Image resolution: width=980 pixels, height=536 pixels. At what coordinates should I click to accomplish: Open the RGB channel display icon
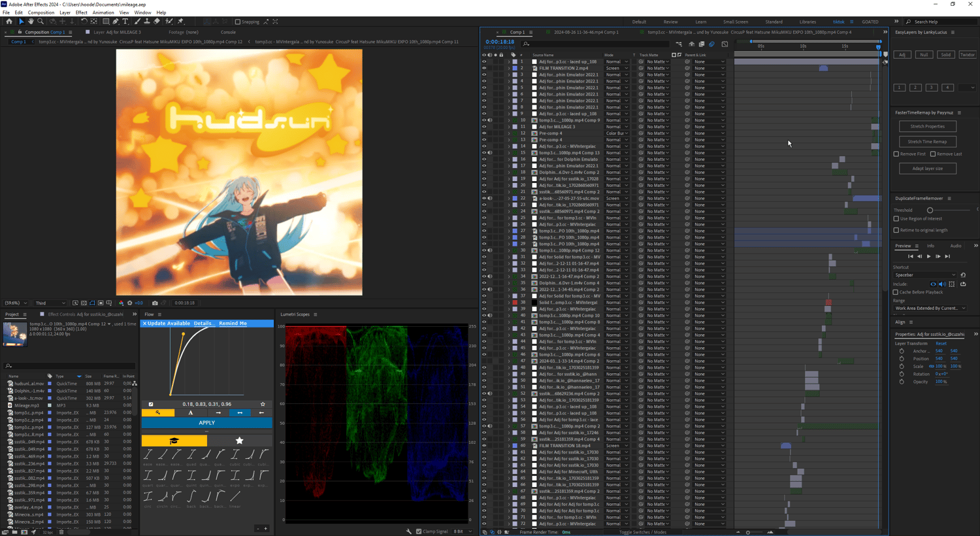click(x=122, y=303)
